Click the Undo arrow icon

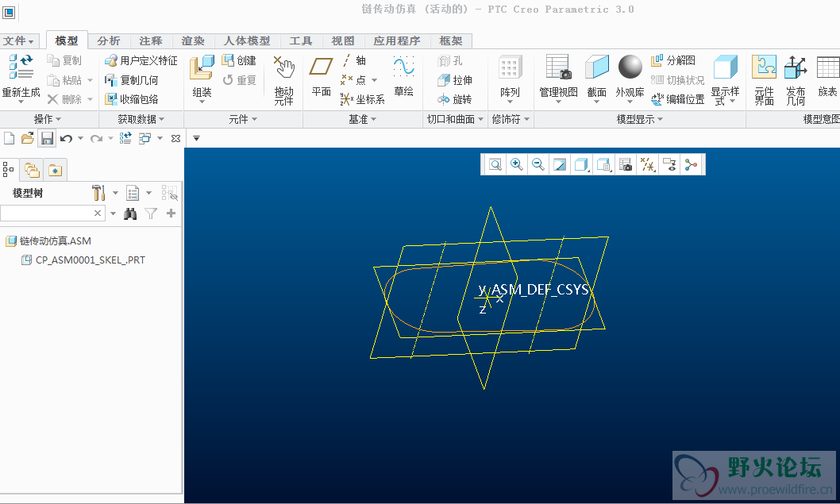[67, 139]
